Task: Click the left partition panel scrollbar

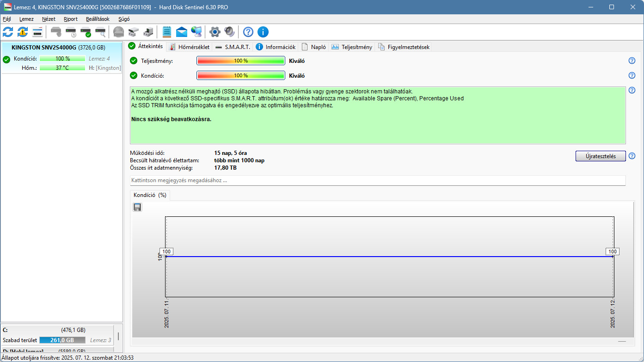Action: coord(118,336)
